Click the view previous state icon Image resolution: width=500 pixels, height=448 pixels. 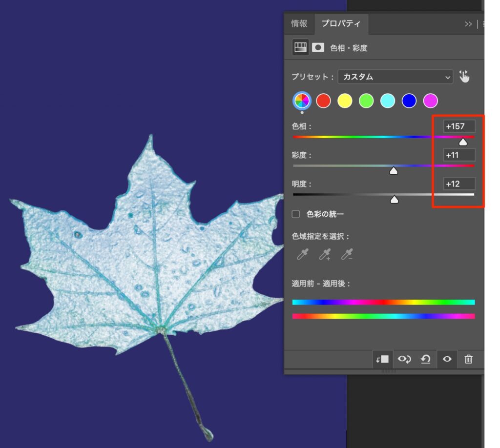(404, 359)
